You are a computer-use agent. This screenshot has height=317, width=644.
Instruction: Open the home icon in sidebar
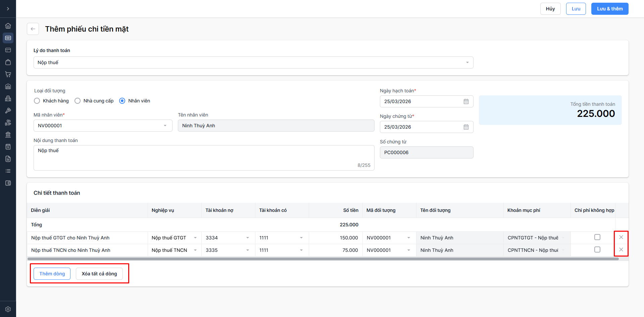coord(8,26)
